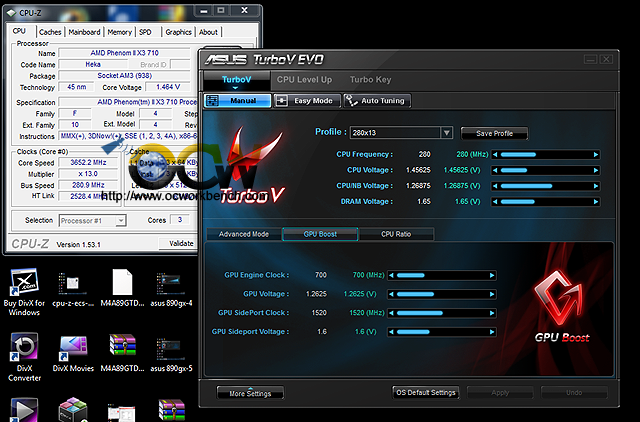Decrease GPU Sideport Voltage with left arrow
The height and width of the screenshot is (422, 640).
[391, 332]
